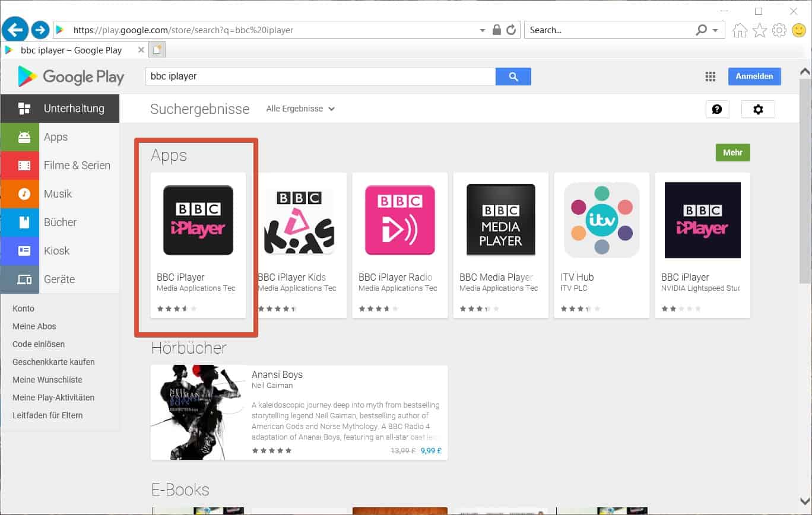Image resolution: width=812 pixels, height=515 pixels.
Task: Click the green Mehr button
Action: click(733, 152)
